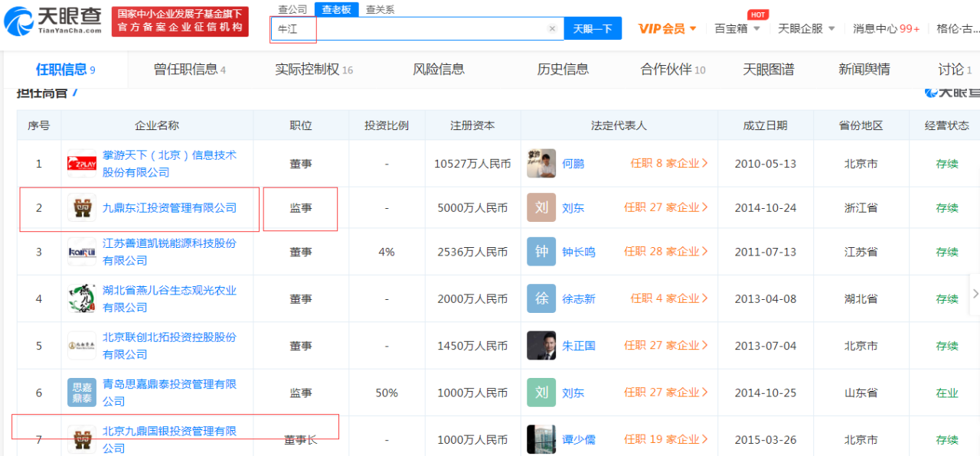Screen dimensions: 980x456
Task: Open the 北京联创北拓投资控股 company link
Action: point(170,346)
